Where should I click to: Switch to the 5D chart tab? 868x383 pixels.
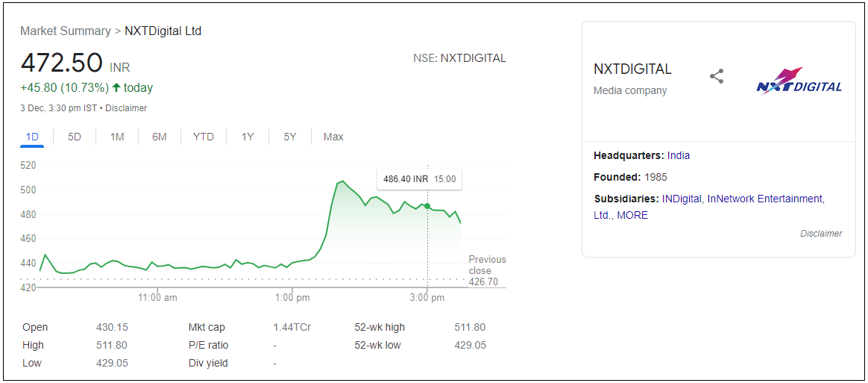click(x=74, y=137)
